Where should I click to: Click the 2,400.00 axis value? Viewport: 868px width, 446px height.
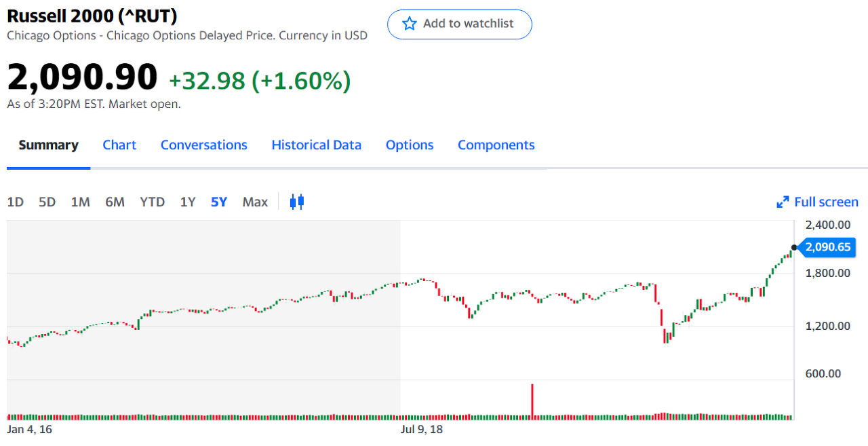coord(828,225)
